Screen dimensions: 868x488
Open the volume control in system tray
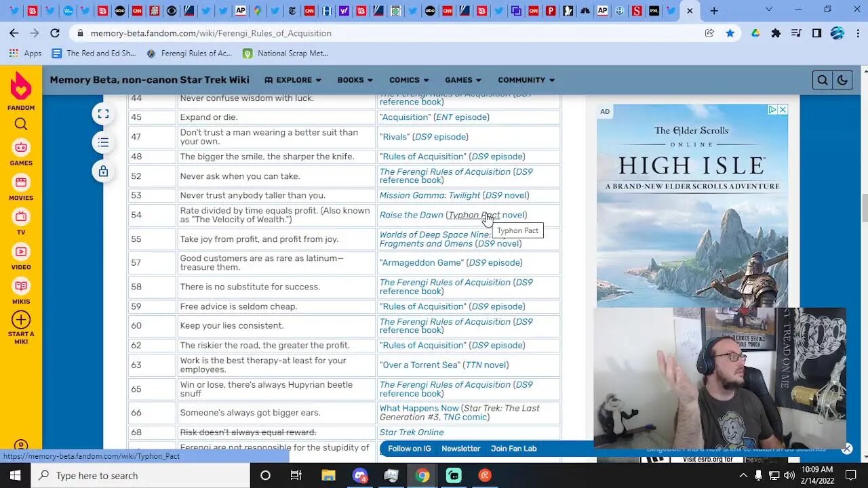pyautogui.click(x=790, y=475)
